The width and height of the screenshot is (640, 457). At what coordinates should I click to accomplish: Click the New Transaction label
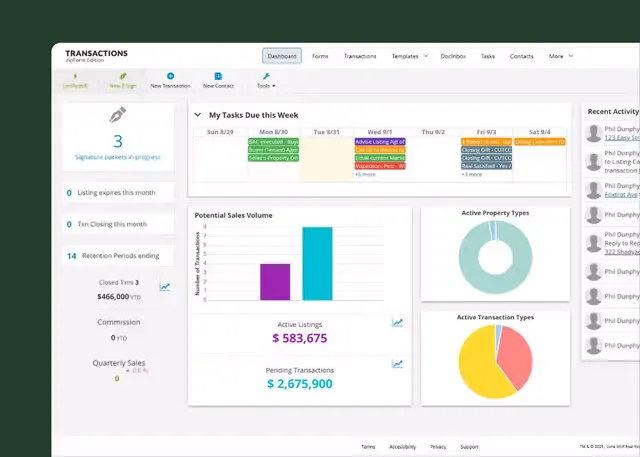pyautogui.click(x=171, y=86)
